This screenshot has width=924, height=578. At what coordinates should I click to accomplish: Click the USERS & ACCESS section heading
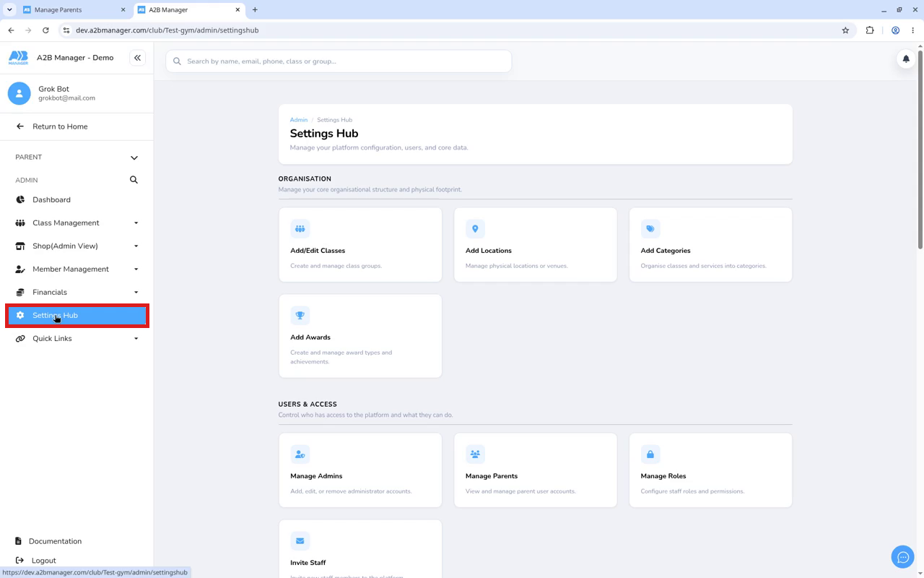click(x=308, y=405)
